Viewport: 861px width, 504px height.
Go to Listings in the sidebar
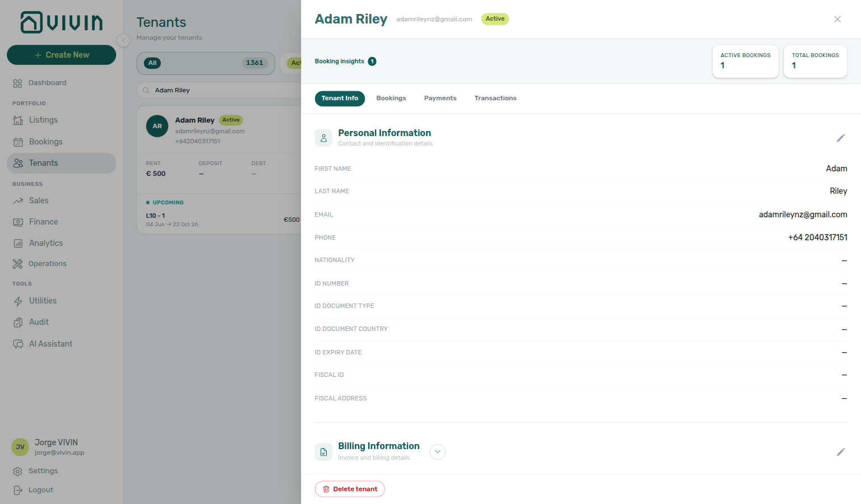[43, 120]
